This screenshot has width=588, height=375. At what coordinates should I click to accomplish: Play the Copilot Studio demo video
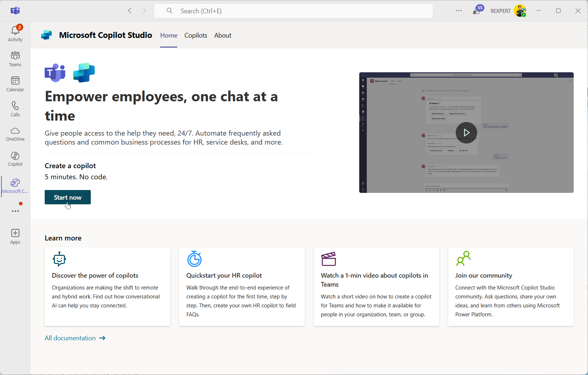coord(466,133)
